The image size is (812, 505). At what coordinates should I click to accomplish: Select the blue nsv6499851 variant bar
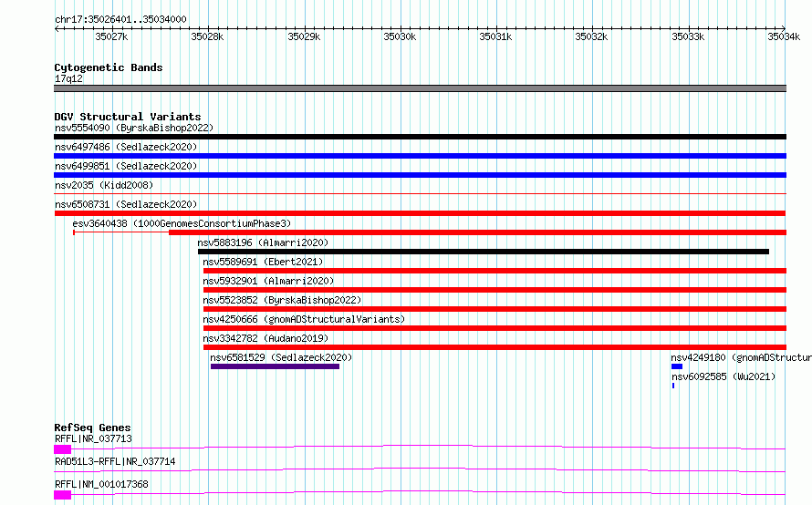point(420,175)
